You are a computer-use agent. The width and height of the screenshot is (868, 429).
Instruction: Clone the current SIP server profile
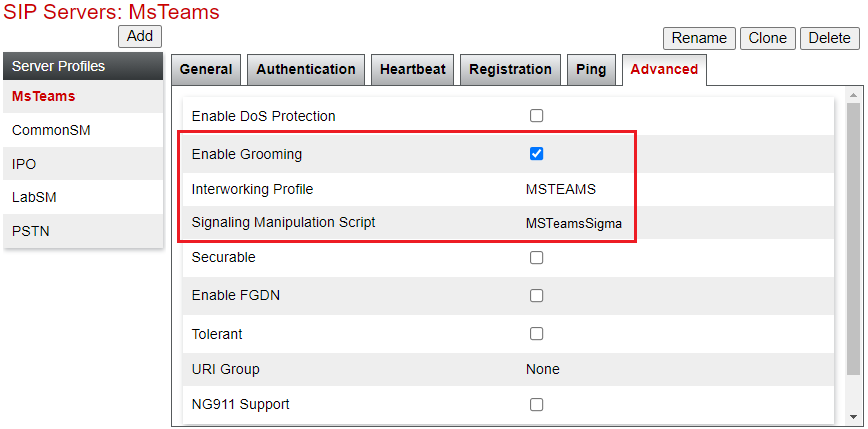768,38
